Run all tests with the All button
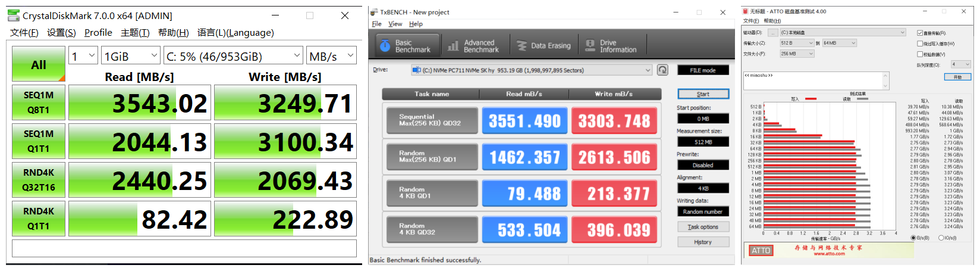Viewport: 980px width, 271px height. coord(39,64)
